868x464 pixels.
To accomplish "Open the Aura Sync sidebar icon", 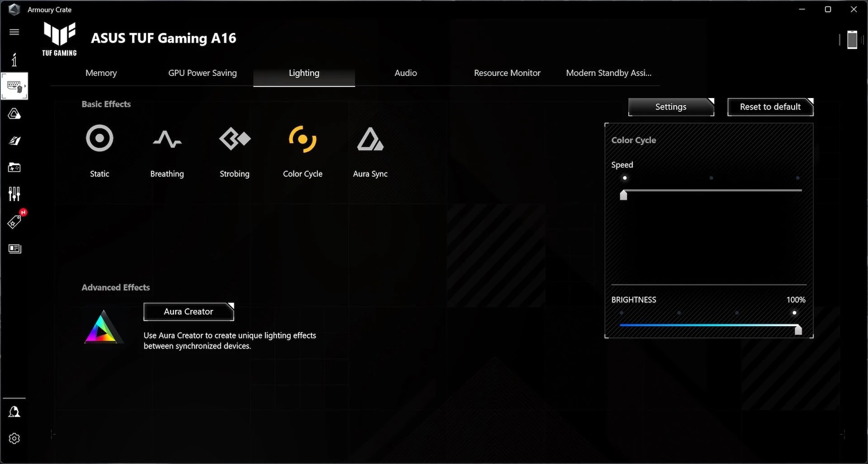I will click(x=14, y=113).
